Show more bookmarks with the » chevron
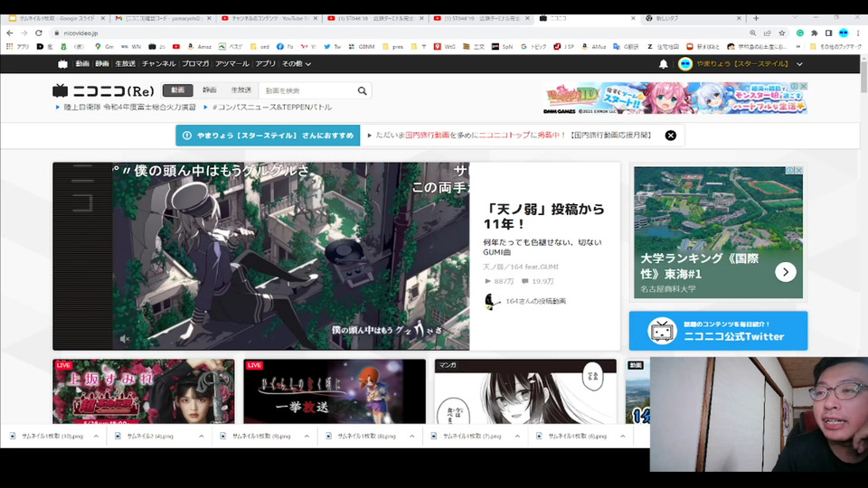This screenshot has width=868, height=488. click(x=797, y=47)
